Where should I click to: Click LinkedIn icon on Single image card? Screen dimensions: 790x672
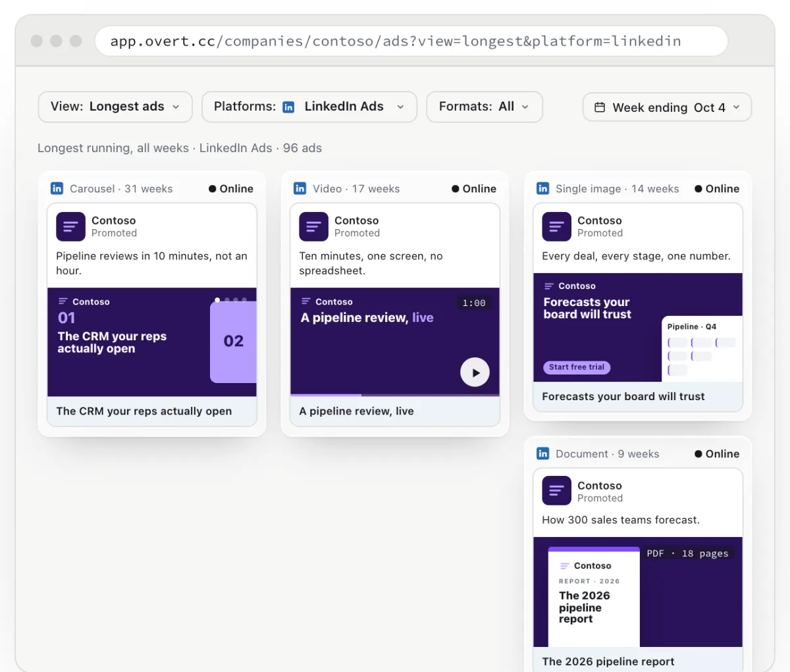tap(542, 188)
